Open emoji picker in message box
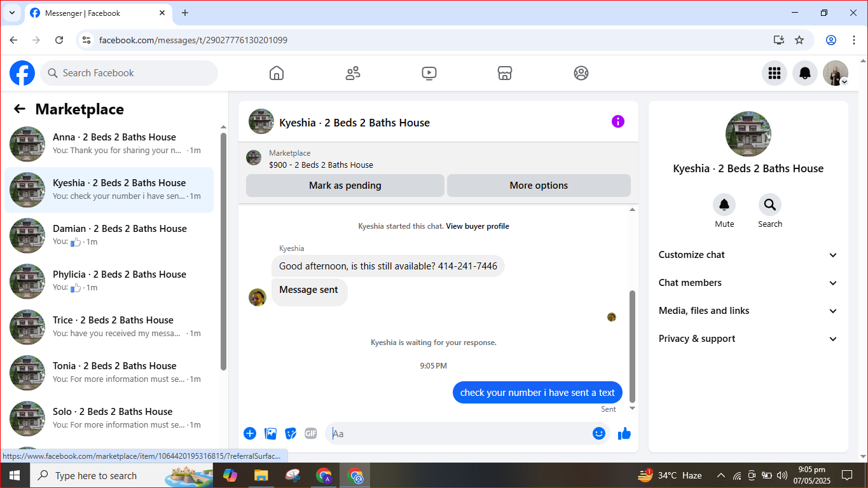Image resolution: width=868 pixels, height=488 pixels. [599, 433]
